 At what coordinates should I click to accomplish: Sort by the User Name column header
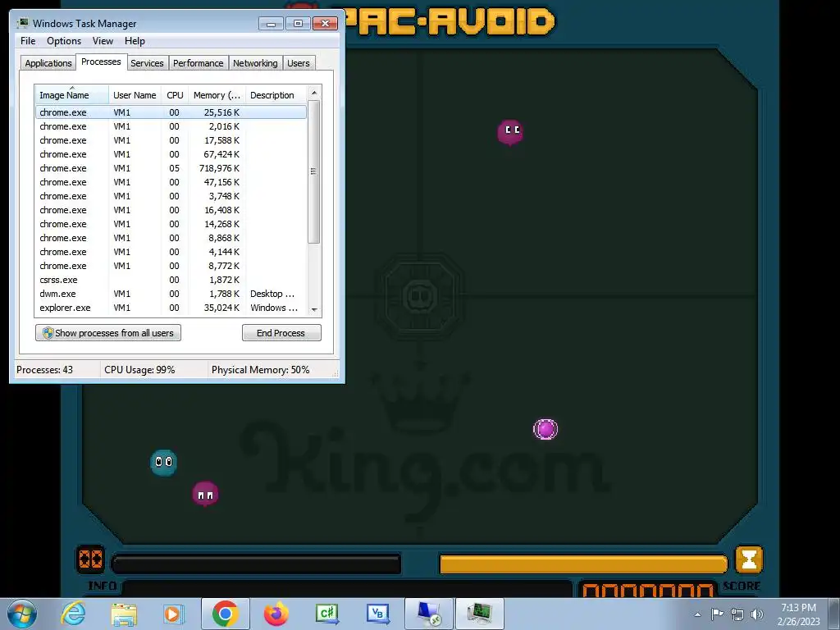tap(135, 95)
